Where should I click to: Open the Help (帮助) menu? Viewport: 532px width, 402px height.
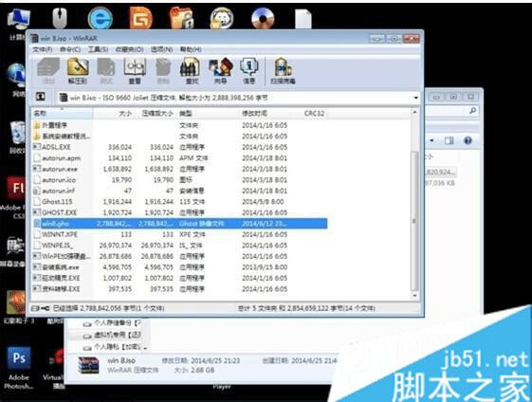[191, 49]
